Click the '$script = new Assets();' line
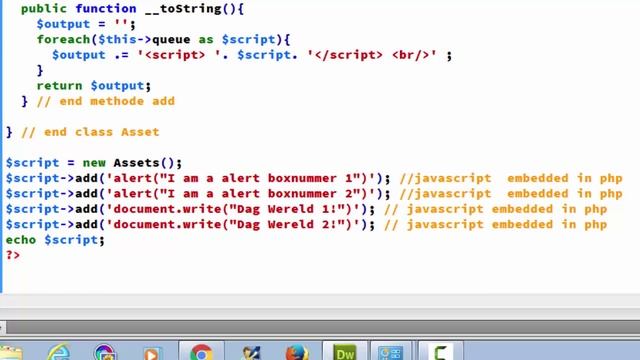This screenshot has width=640, height=360. click(x=94, y=163)
